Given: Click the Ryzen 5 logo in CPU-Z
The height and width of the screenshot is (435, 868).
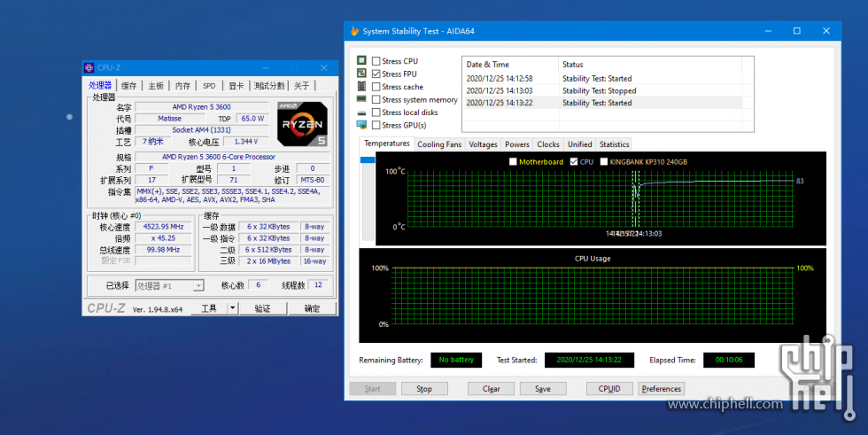Looking at the screenshot, I should (x=302, y=124).
